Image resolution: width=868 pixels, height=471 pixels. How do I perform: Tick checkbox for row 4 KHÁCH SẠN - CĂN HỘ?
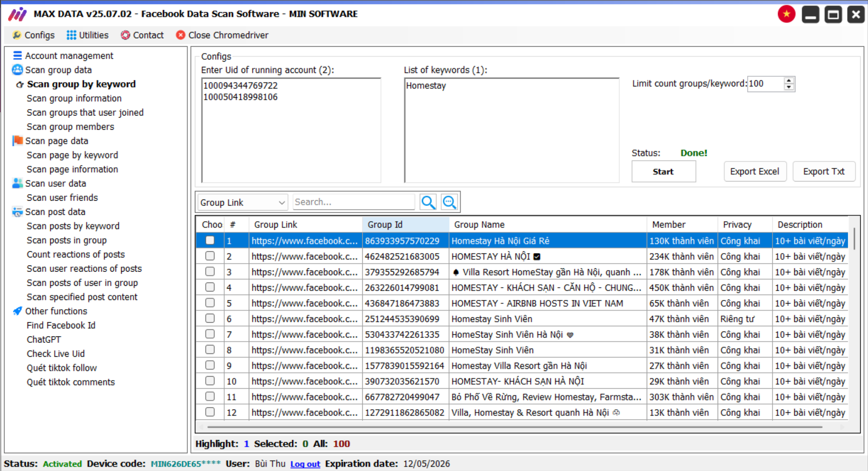point(210,287)
